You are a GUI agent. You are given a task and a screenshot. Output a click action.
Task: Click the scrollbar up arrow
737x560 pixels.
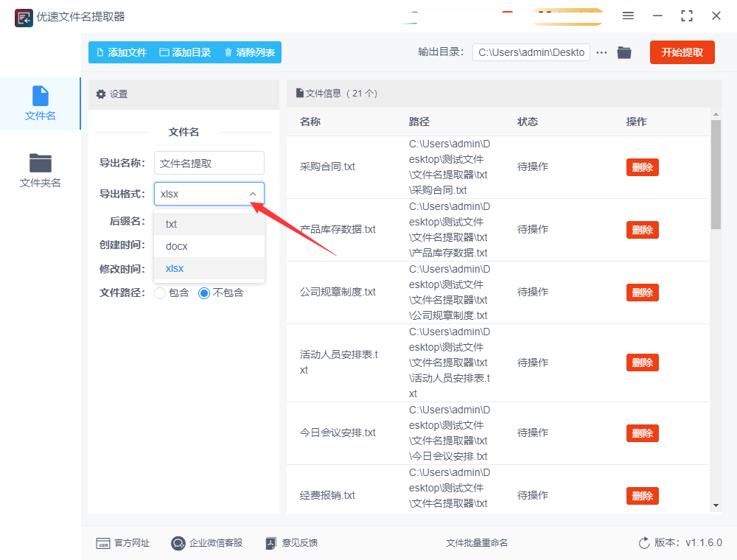(x=716, y=114)
